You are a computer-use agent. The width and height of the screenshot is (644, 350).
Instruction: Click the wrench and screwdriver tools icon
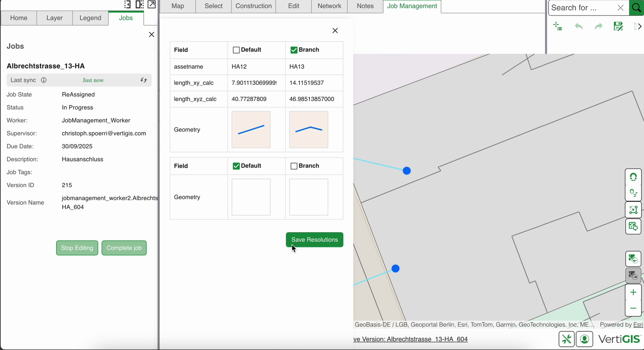point(566,339)
